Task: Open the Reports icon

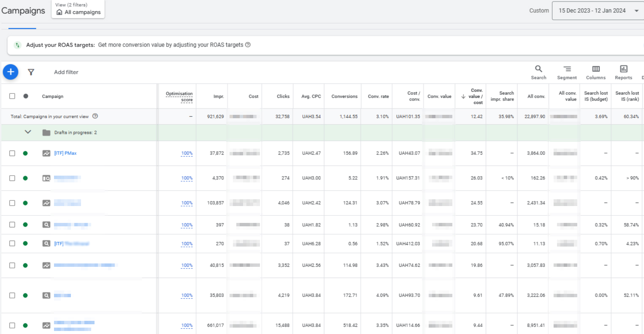Action: [x=623, y=72]
